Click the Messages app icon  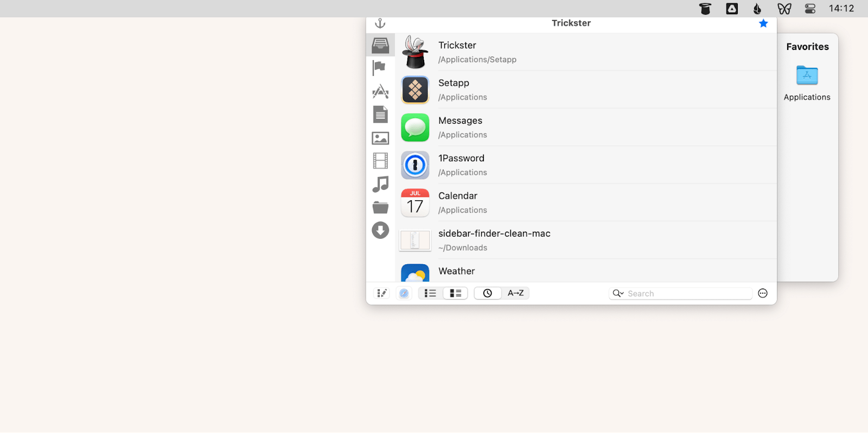[415, 128]
